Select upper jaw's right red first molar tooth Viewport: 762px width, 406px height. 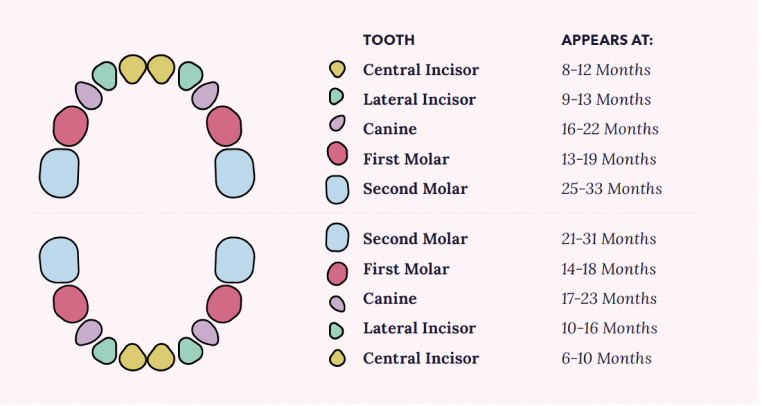[x=225, y=126]
